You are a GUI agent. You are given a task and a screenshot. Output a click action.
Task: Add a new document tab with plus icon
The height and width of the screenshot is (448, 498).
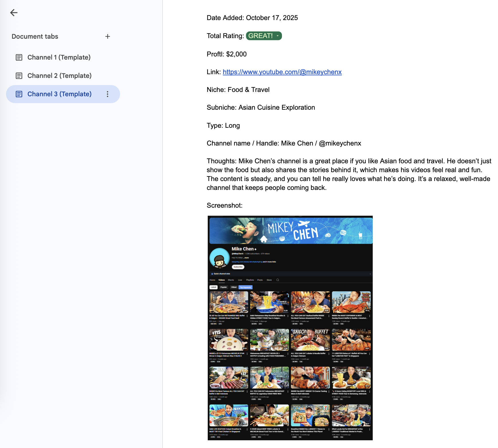(x=107, y=36)
